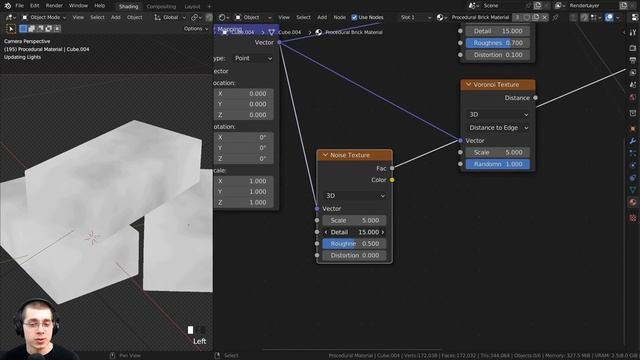Click the Mapping Location X field

click(x=244, y=93)
